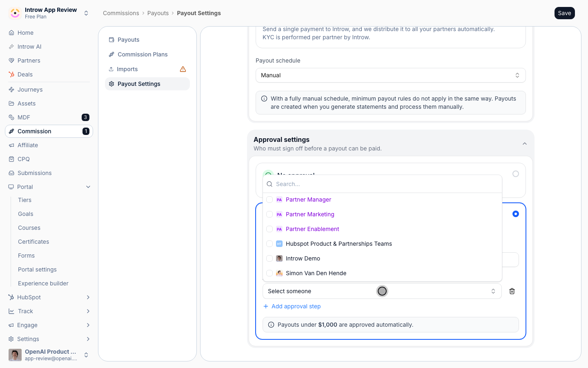Open the Select someone dropdown
Image resolution: width=588 pixels, height=368 pixels.
382,291
